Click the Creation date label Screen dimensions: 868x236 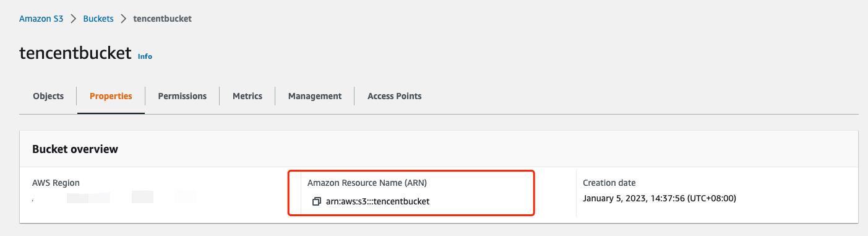point(609,183)
